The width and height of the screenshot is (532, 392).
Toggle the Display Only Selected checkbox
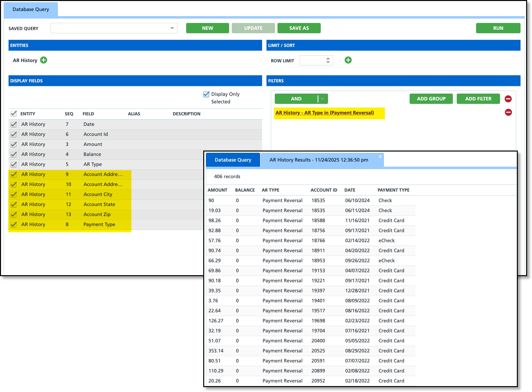(206, 94)
